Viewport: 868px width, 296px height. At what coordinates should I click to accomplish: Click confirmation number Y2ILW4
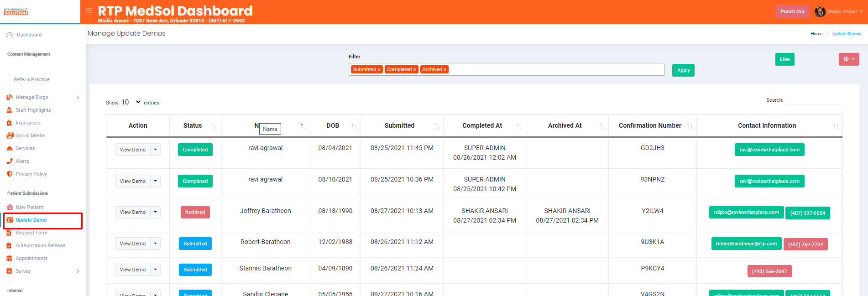click(x=653, y=211)
